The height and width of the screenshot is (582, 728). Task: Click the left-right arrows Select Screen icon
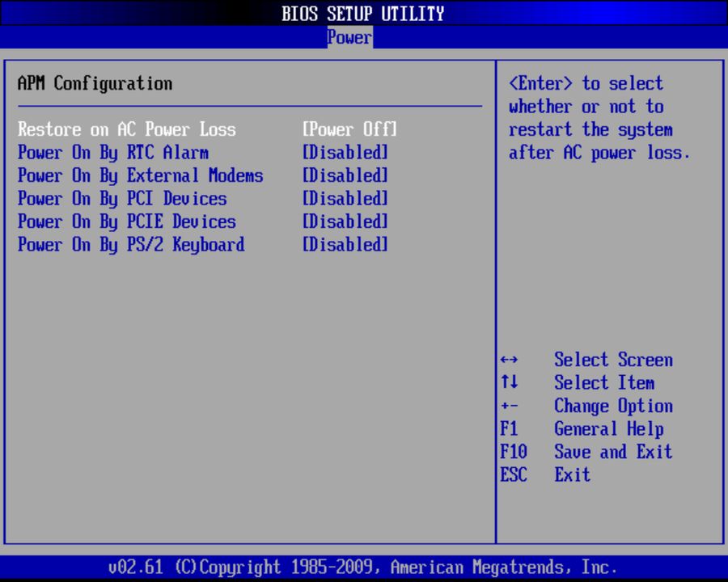coord(509,360)
